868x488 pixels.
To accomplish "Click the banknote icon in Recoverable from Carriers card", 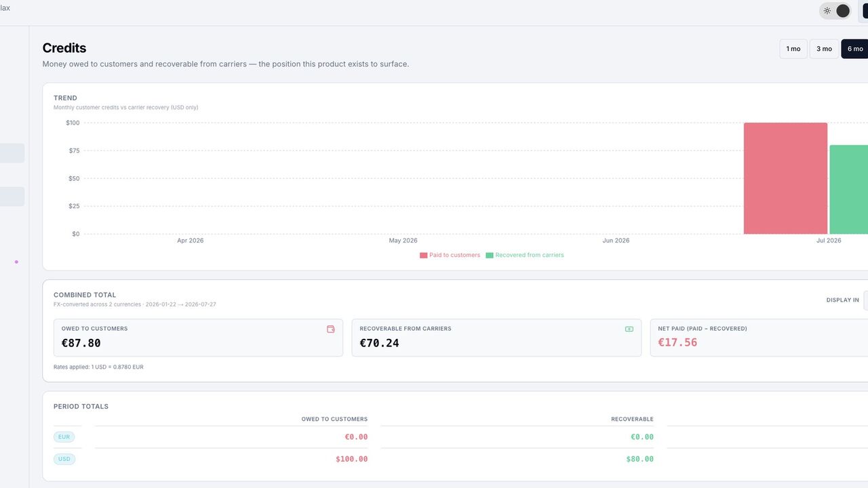I will (x=629, y=329).
